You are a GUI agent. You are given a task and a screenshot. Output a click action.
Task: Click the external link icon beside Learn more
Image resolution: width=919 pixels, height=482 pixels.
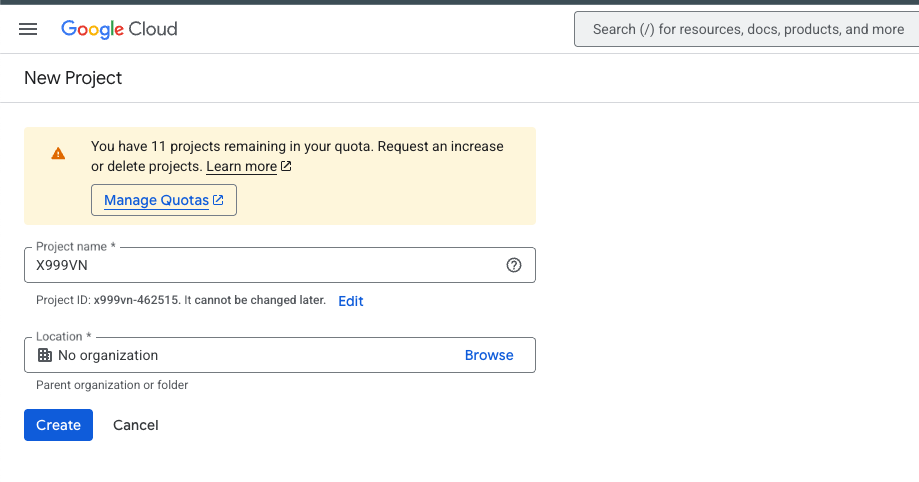point(286,166)
